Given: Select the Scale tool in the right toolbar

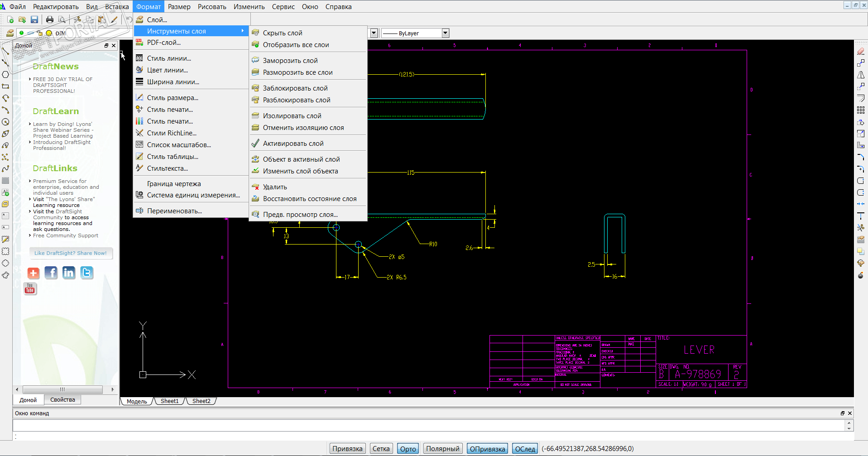Looking at the screenshot, I should coord(861,134).
